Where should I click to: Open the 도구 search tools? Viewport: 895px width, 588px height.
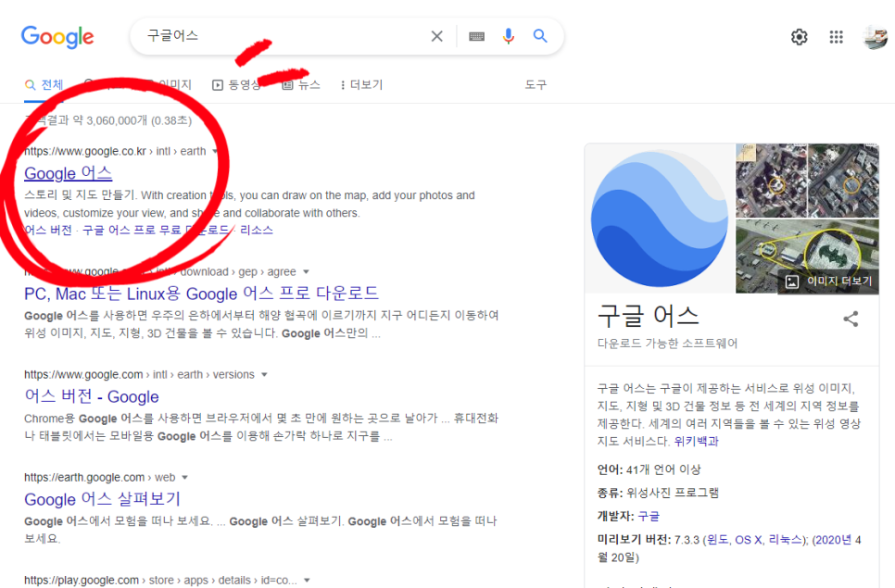coord(536,85)
